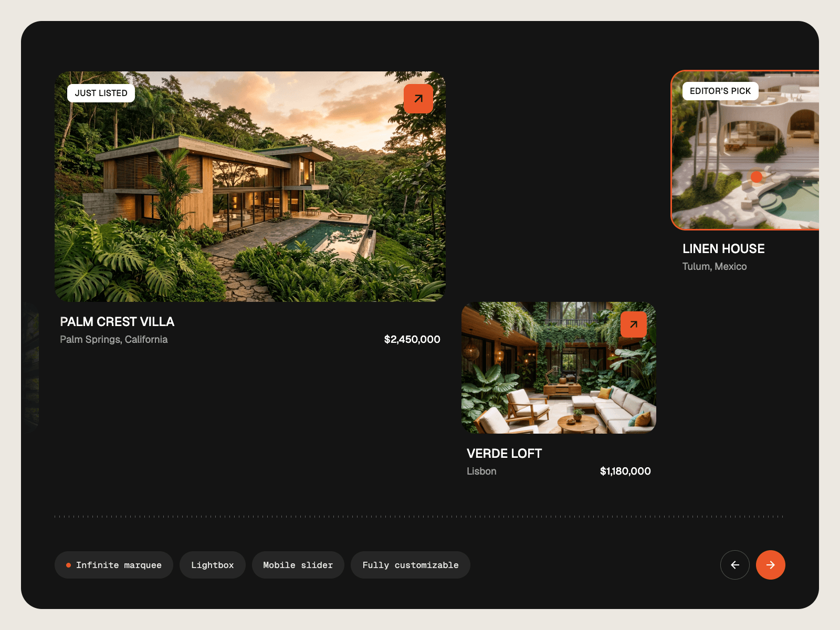
Task: Go to previous slide with left arrow
Action: [x=735, y=565]
